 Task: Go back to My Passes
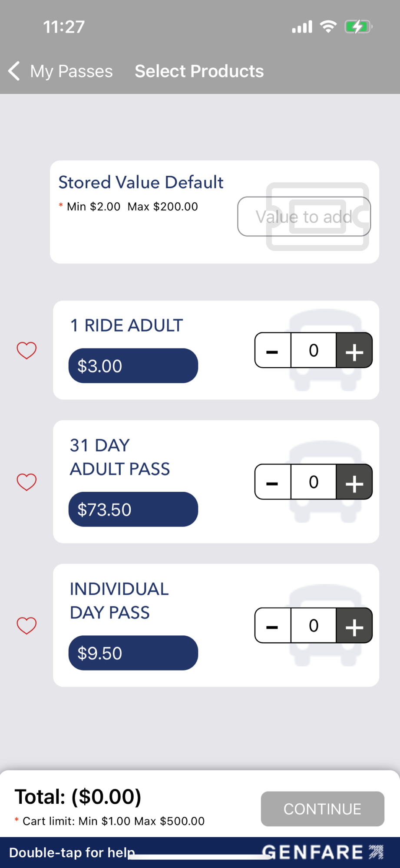coord(61,71)
